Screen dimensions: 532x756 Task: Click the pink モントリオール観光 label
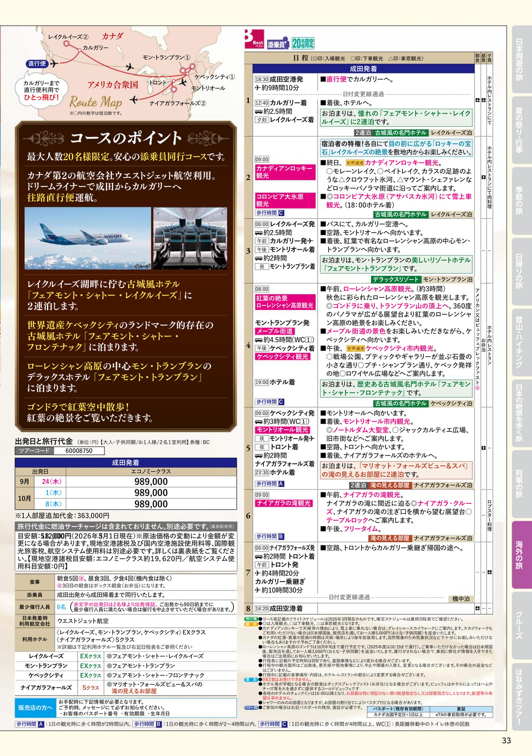282,430
